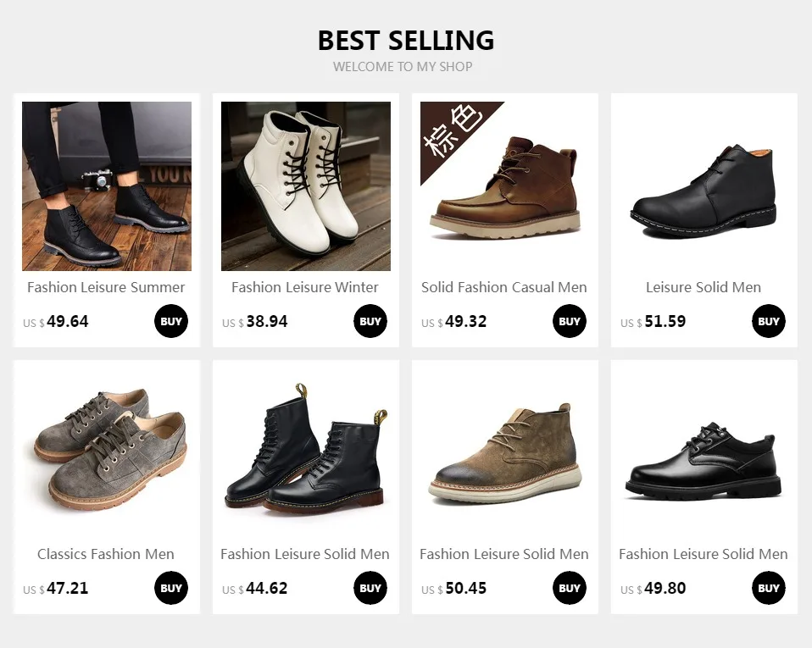Click BUY button for $44.62 black boots
This screenshot has height=648, width=812.
[x=370, y=588]
